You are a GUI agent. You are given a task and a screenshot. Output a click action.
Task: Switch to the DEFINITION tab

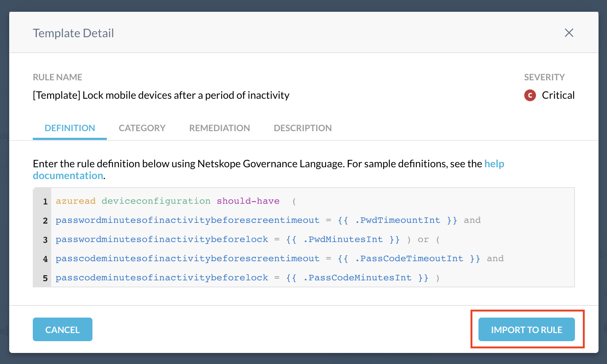70,128
